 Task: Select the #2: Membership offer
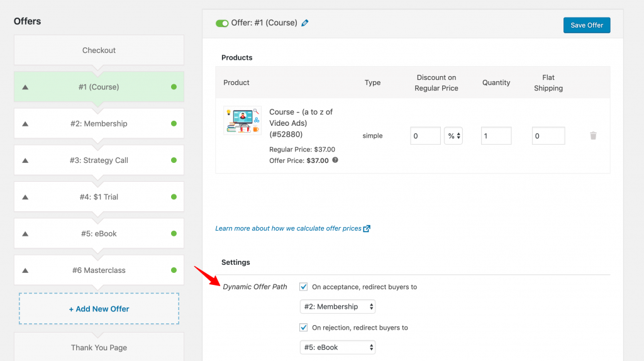(x=99, y=123)
